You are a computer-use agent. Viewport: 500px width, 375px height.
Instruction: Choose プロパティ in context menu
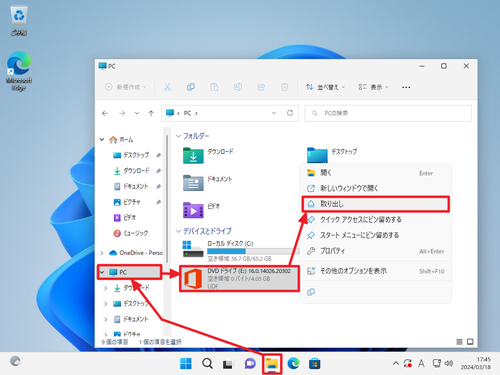pos(375,251)
